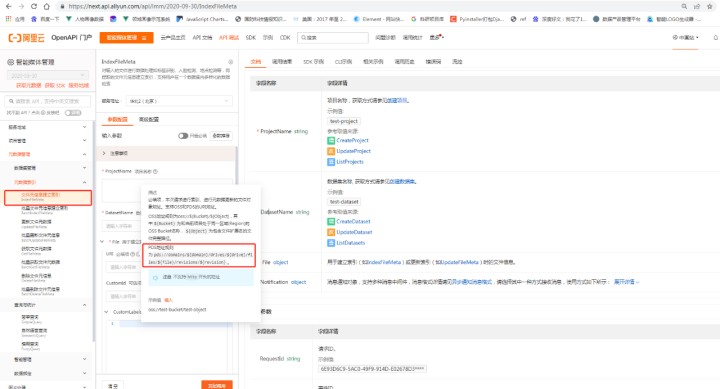Click the browser back arrow

pyautogui.click(x=8, y=6)
